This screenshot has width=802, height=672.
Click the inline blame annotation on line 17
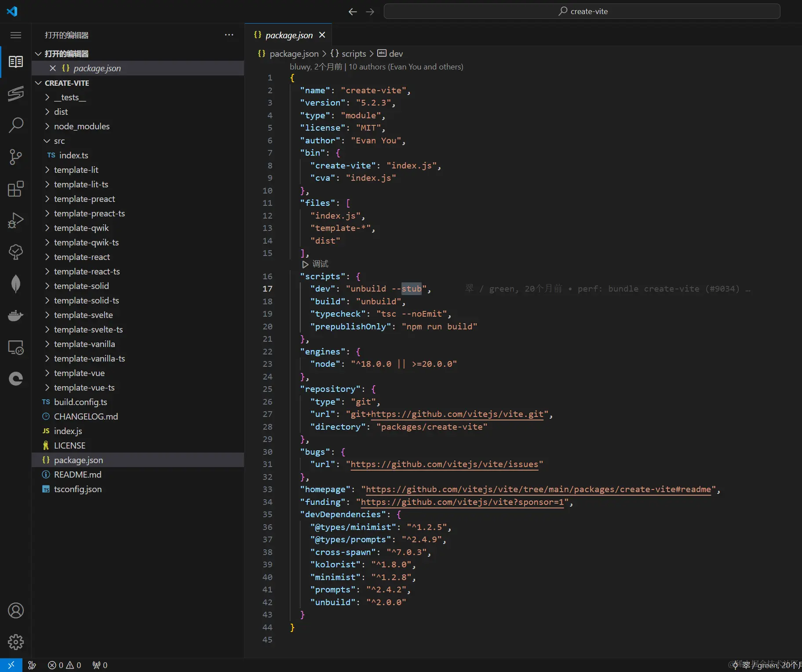608,289
